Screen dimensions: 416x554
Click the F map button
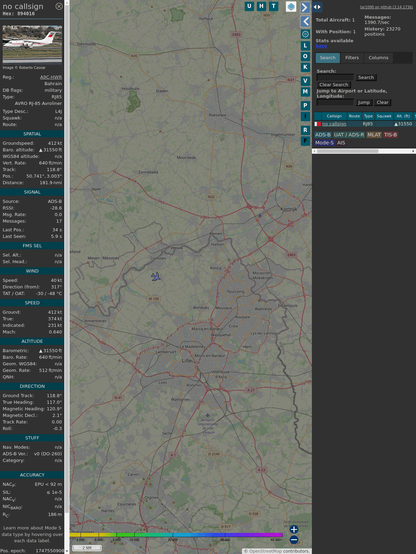pos(305,141)
